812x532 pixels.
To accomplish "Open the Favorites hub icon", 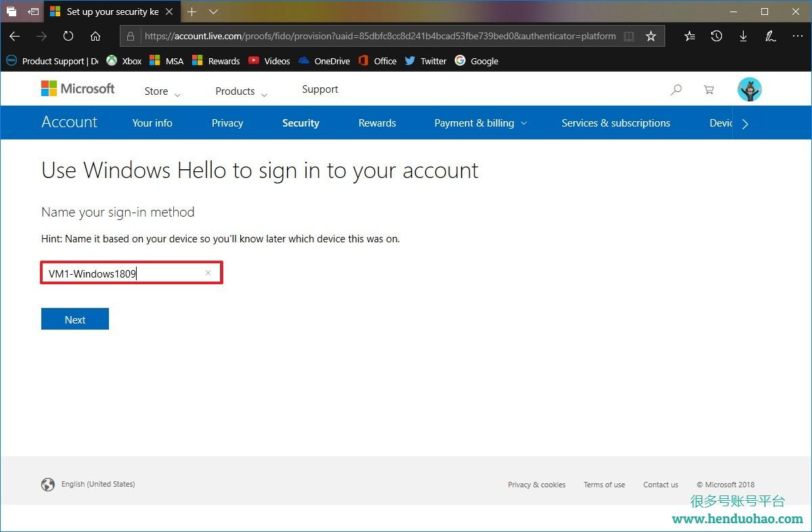I will point(690,37).
